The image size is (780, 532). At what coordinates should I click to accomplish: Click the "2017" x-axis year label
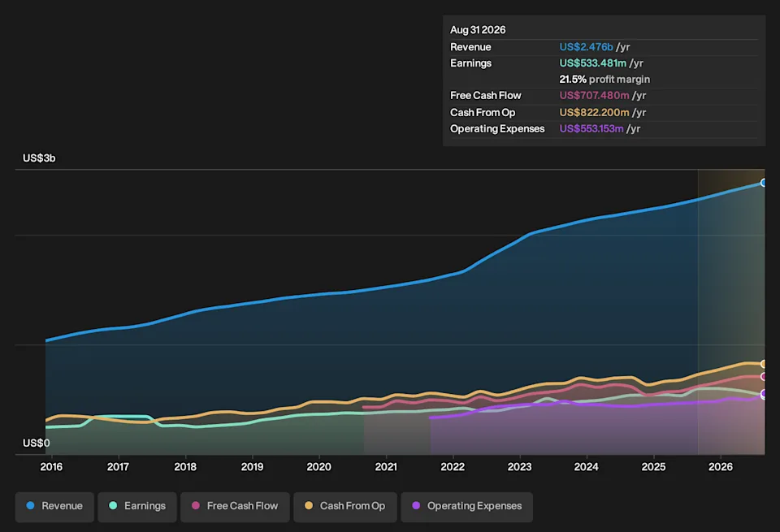click(x=118, y=467)
